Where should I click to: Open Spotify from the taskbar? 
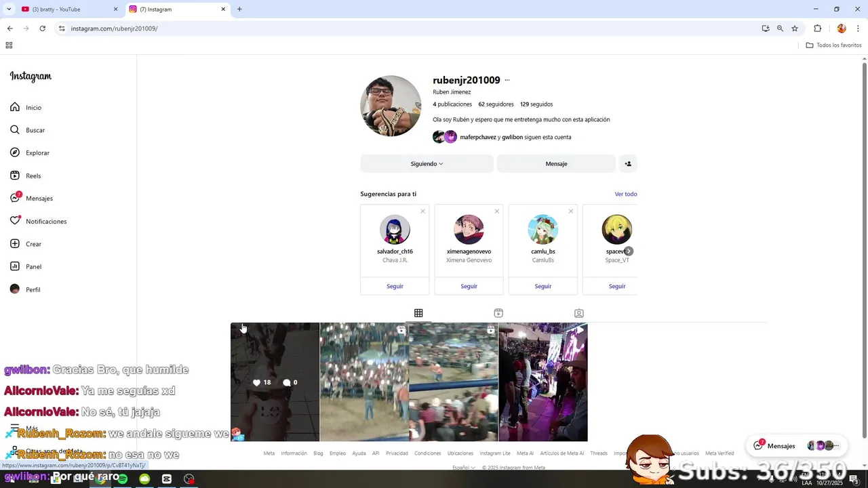(122, 479)
